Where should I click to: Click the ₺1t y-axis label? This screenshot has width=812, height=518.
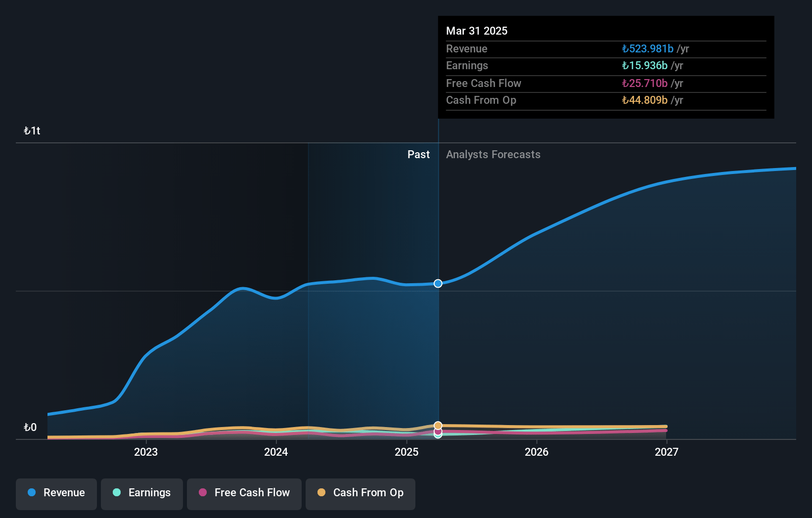32,130
